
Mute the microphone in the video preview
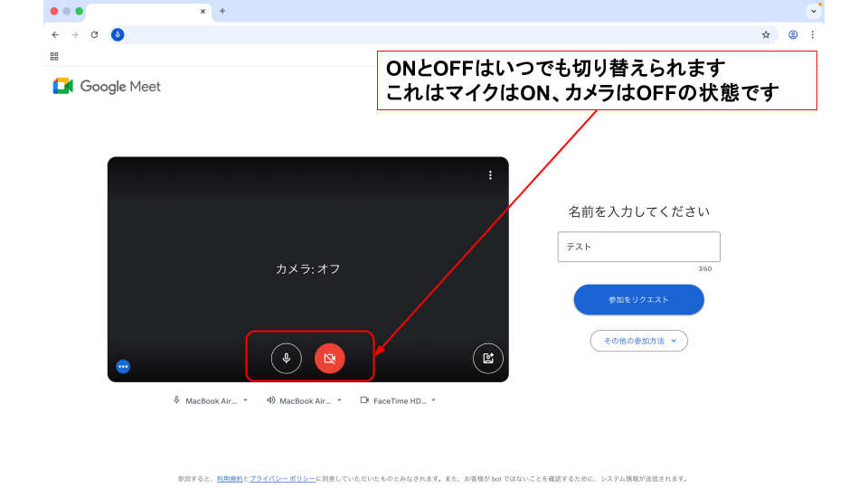pos(287,358)
